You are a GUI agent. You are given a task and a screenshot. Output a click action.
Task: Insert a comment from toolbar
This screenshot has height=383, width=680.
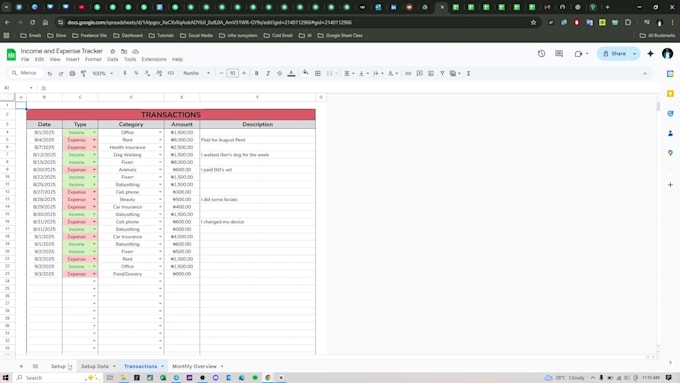pos(419,73)
